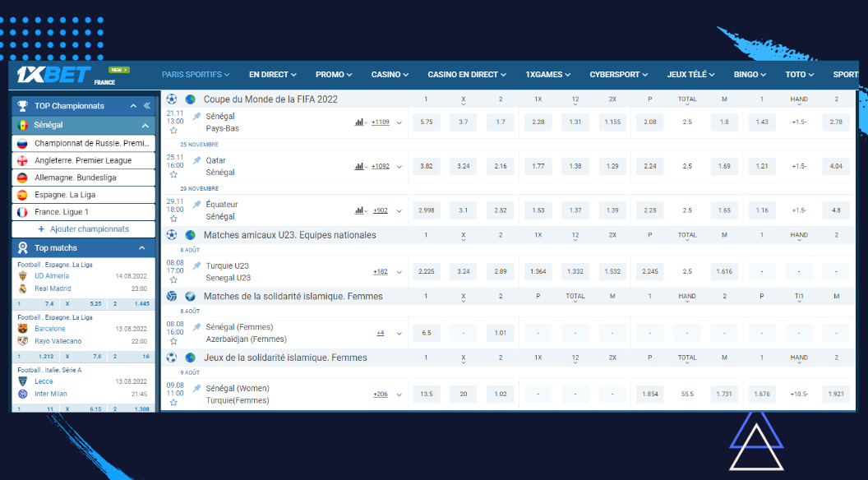Open the CYBERSPORT menu
Image resolution: width=868 pixels, height=480 pixels.
point(618,74)
